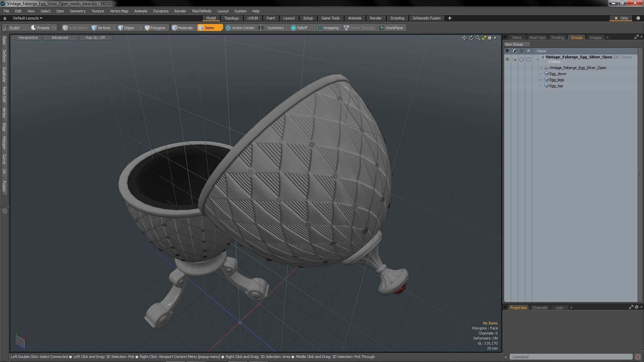Screen dimensions: 644x362
Task: Open the Advanced shading style dropdown
Action: click(x=60, y=38)
